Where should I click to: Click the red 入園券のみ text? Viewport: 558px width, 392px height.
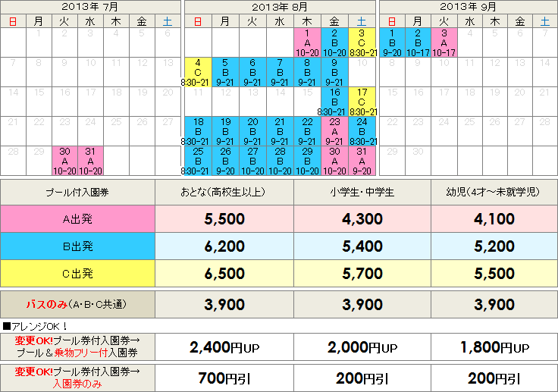tap(77, 384)
